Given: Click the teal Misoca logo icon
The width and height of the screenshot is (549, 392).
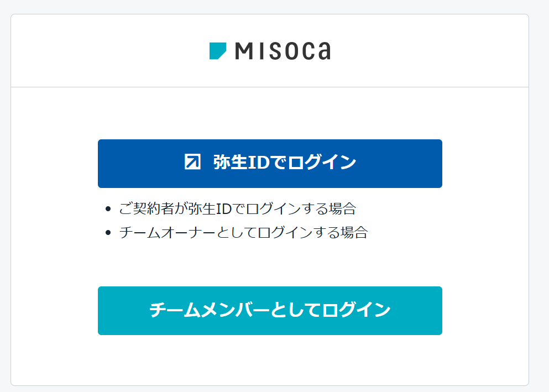Looking at the screenshot, I should (x=217, y=51).
